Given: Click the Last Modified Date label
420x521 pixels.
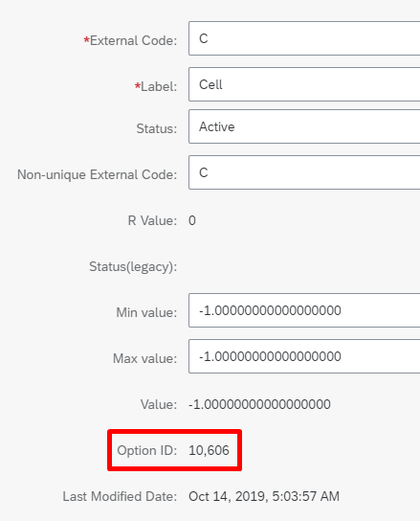Looking at the screenshot, I should (120, 496).
